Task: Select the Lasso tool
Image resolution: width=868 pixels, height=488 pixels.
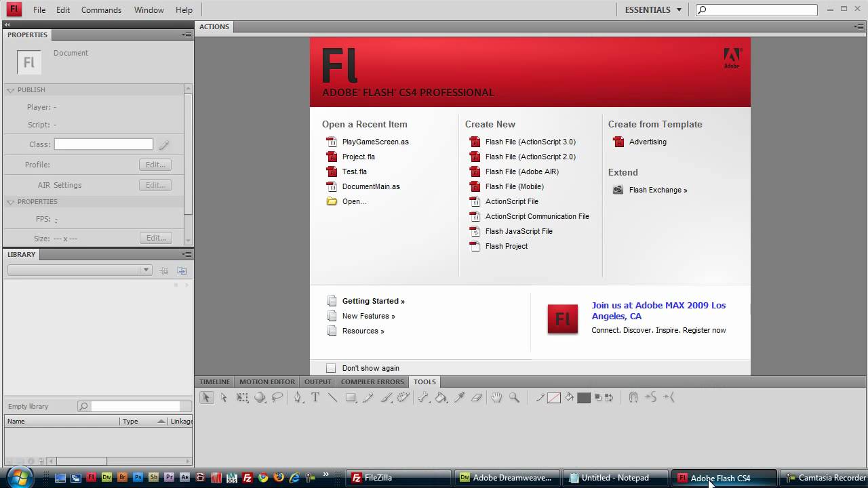Action: pyautogui.click(x=277, y=398)
